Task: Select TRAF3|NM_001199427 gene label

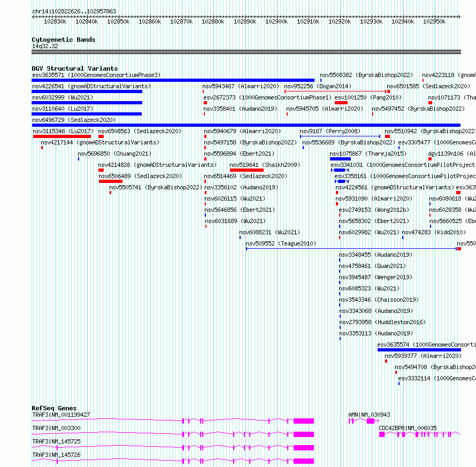Action: (x=61, y=415)
